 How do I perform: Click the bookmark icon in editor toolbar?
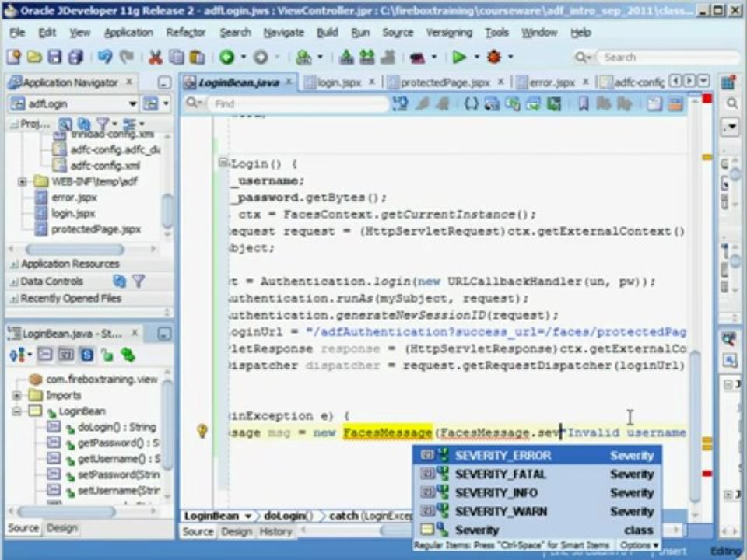click(x=584, y=103)
